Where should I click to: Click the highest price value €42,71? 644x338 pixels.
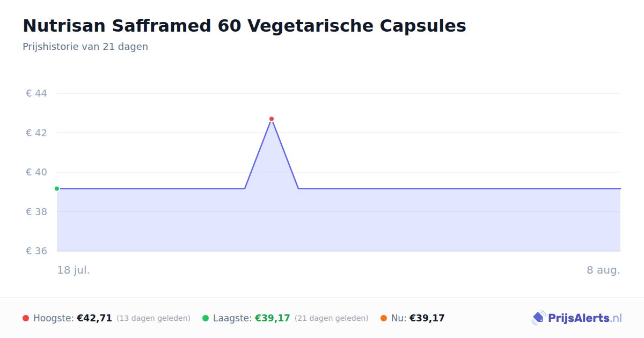[x=94, y=318]
